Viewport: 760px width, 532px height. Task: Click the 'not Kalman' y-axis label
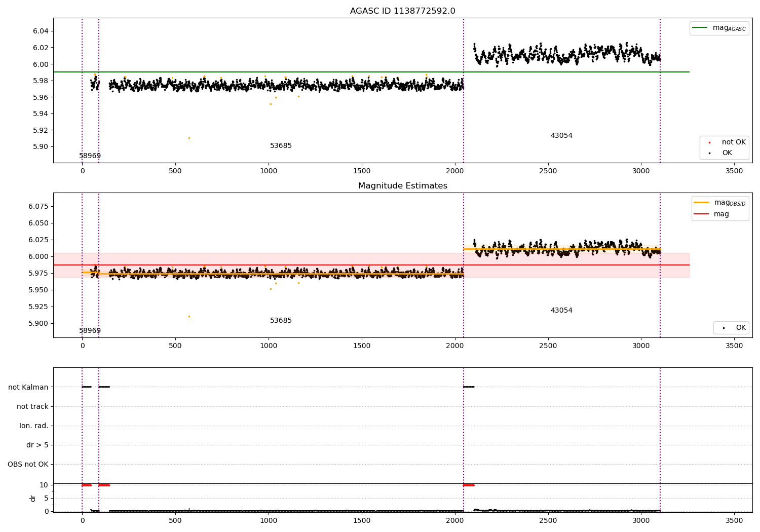click(x=28, y=388)
